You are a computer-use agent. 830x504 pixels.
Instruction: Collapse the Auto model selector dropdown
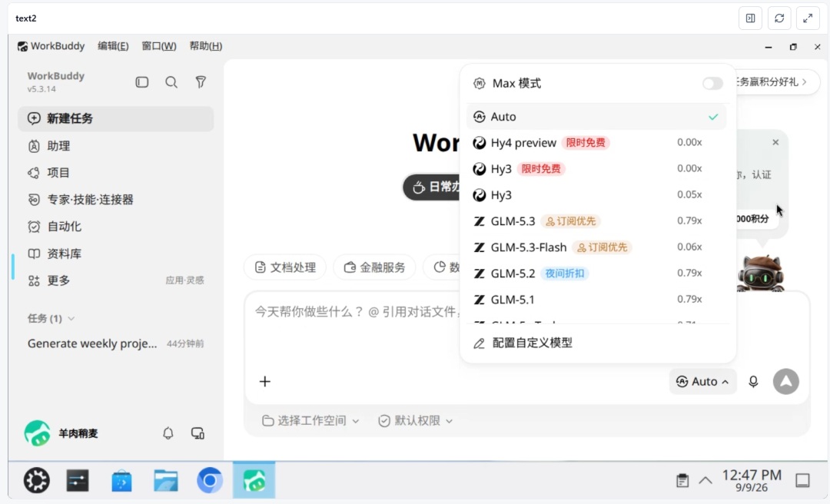(703, 381)
